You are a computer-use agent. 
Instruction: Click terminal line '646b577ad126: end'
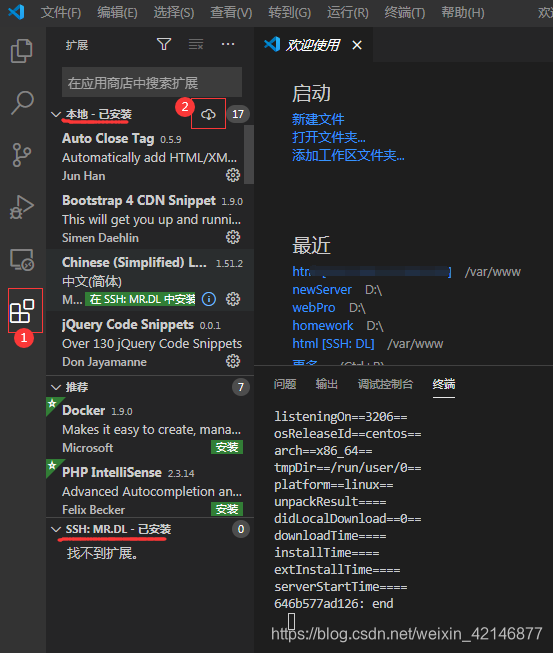click(x=334, y=603)
